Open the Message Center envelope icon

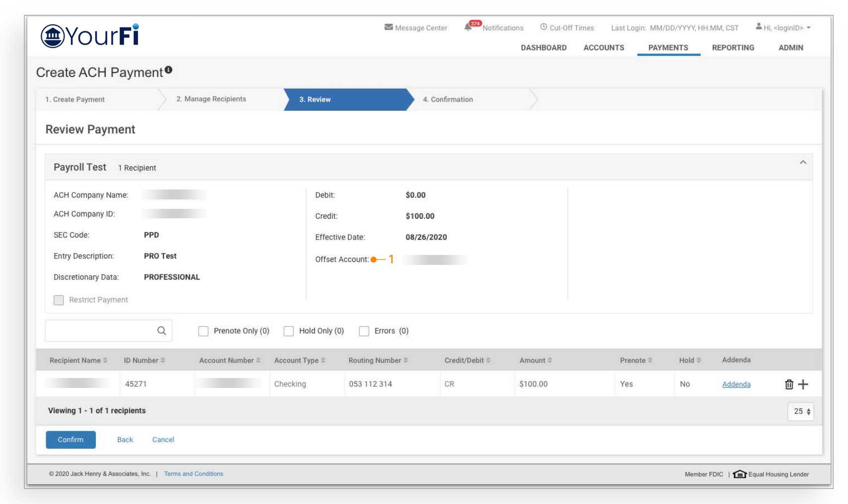pos(388,27)
